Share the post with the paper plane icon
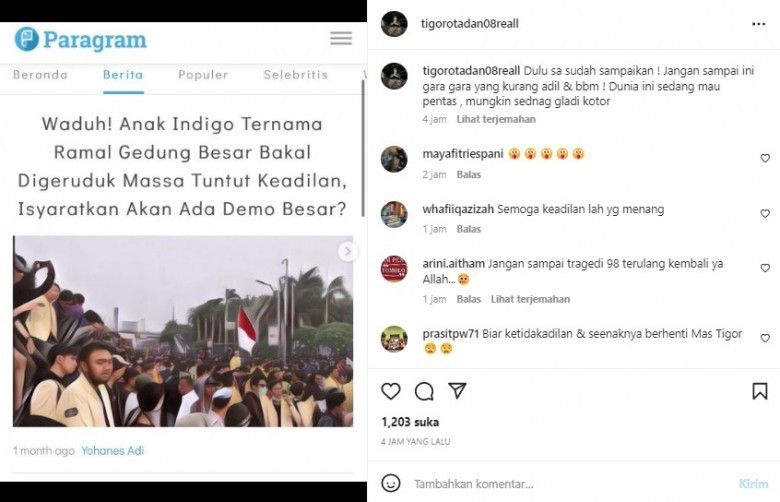This screenshot has height=502, width=780. point(457,391)
